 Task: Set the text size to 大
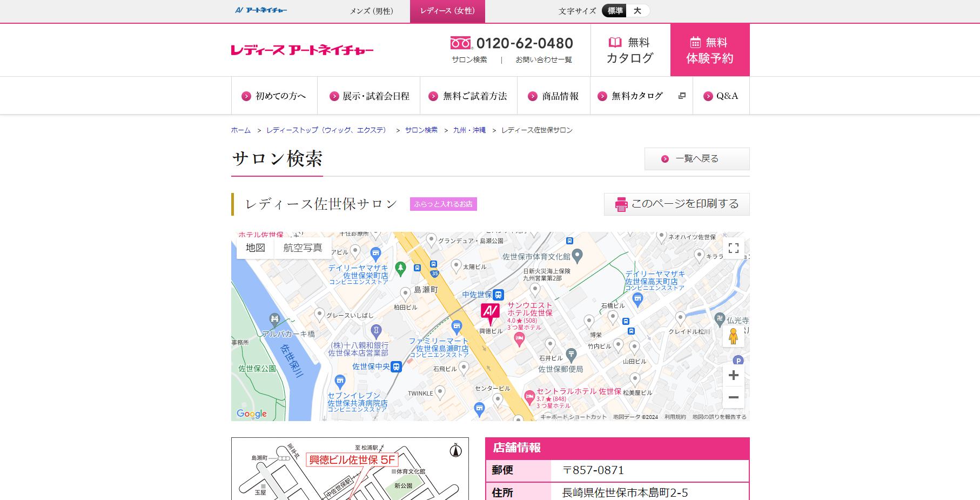[637, 11]
